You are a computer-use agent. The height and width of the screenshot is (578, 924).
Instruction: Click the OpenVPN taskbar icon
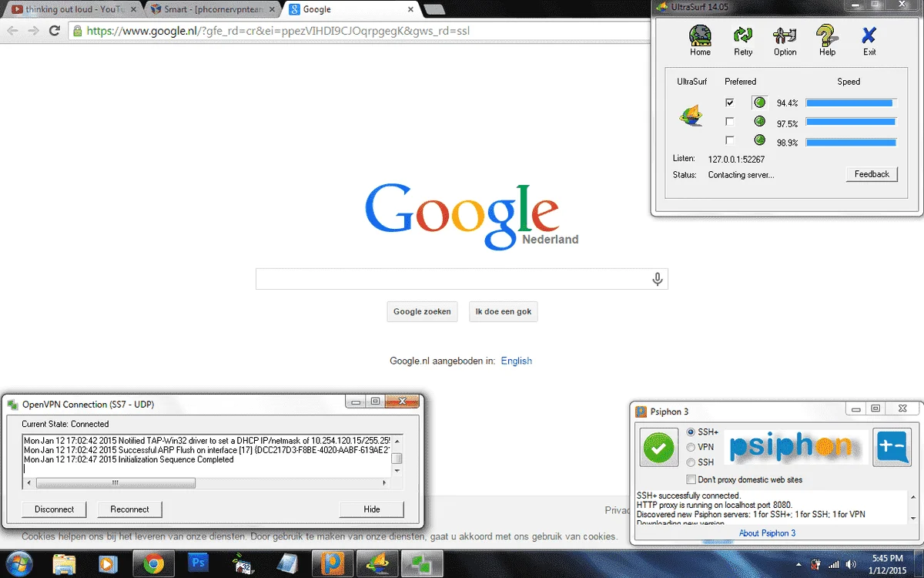click(x=421, y=564)
